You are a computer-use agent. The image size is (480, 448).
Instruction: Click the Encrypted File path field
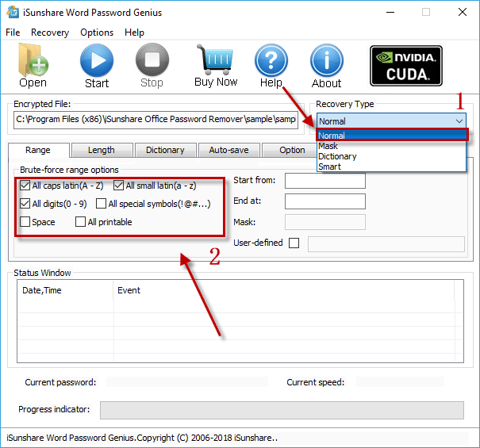pos(156,120)
